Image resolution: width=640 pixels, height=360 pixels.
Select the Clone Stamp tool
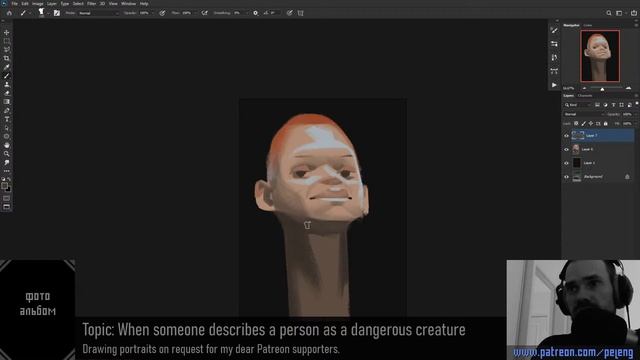tap(7, 84)
